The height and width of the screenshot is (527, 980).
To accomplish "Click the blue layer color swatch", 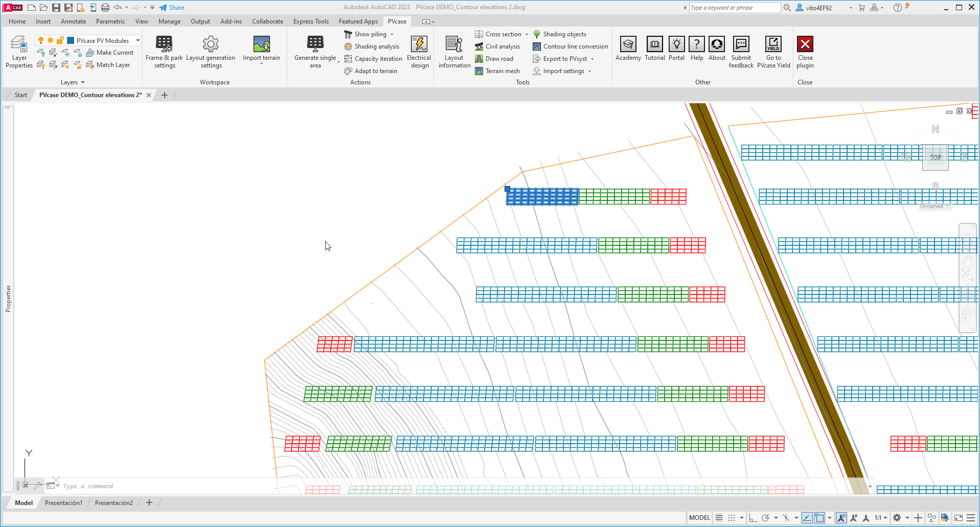I will coord(71,41).
